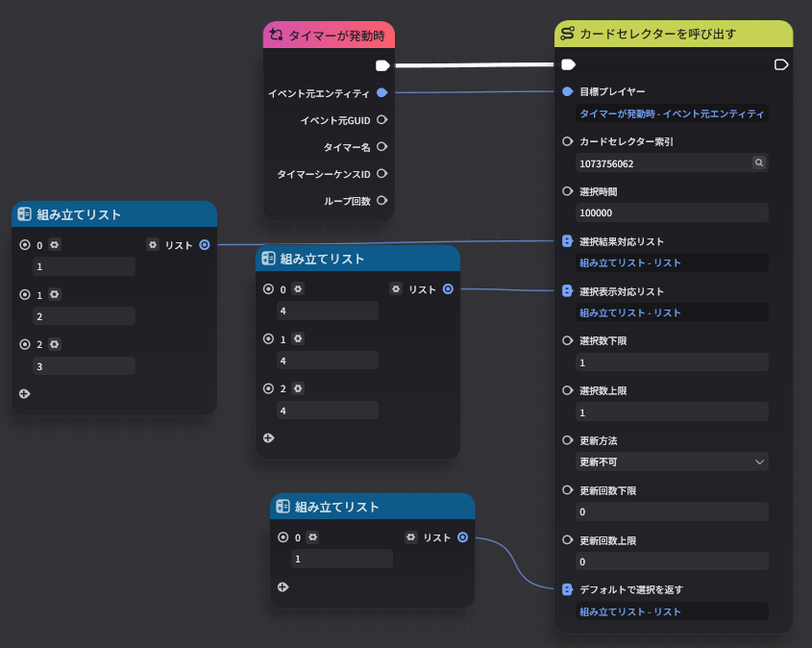
Task: Click the カードセレクター索引 input pin
Action: [x=568, y=141]
